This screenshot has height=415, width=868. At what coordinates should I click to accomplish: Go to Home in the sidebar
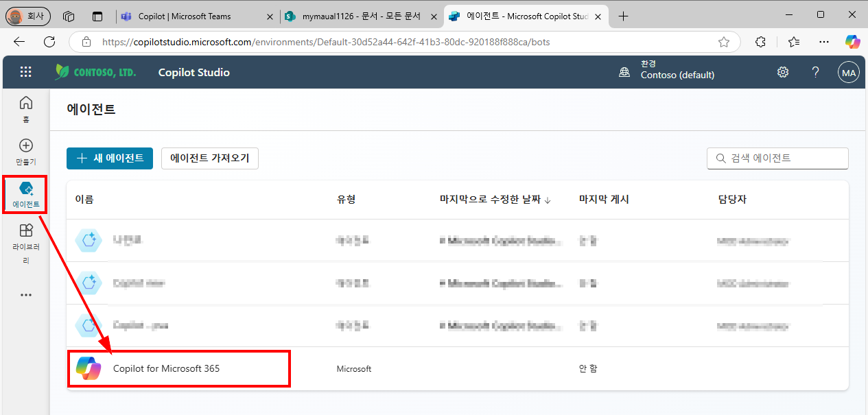(25, 108)
